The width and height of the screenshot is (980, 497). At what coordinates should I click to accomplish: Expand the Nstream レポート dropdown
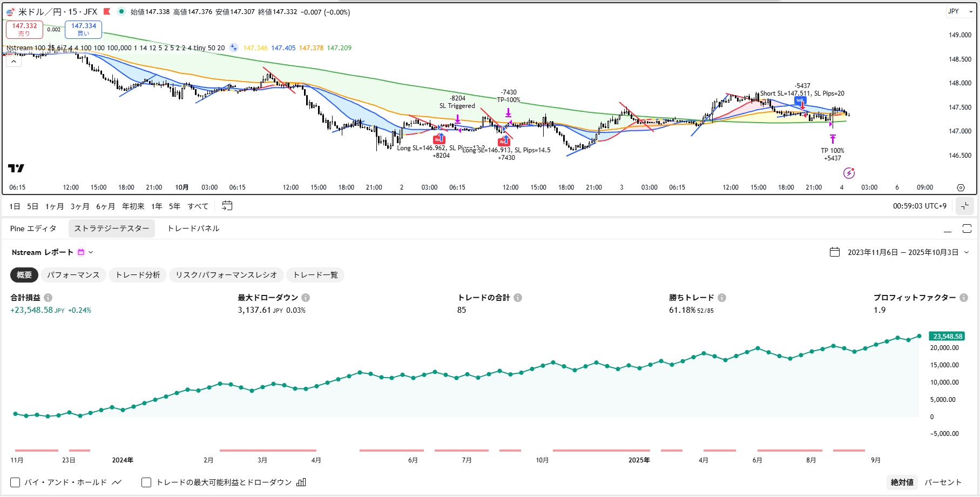tap(91, 252)
